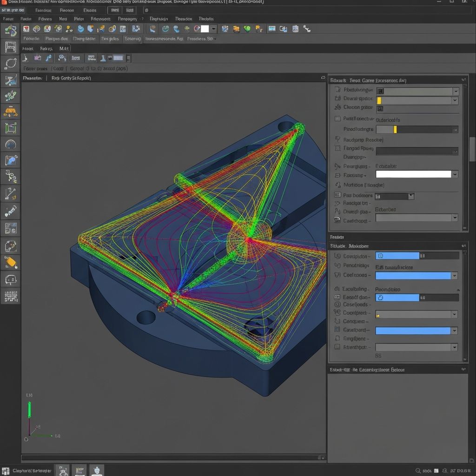Toggle the checkbox beside Rtnenthpot

pyautogui.click(x=338, y=347)
